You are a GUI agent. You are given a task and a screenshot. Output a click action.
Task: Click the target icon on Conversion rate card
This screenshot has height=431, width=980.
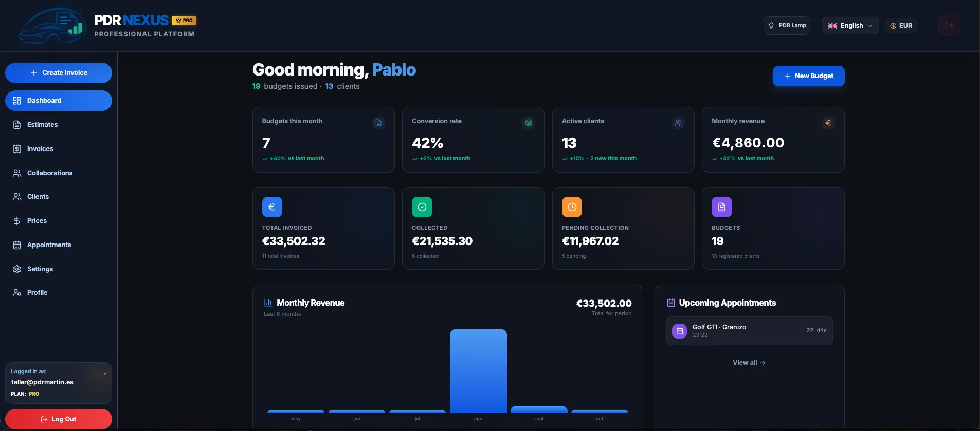[529, 123]
